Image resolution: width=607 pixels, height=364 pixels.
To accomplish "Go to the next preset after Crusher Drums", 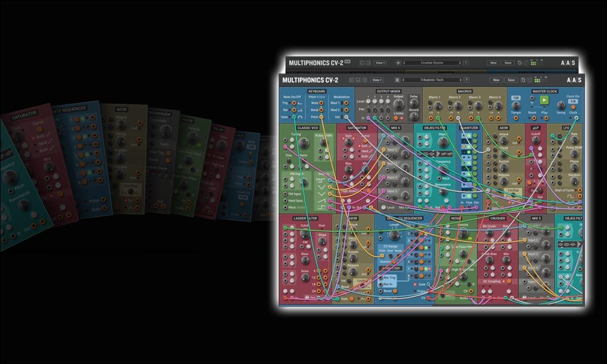I will pos(459,63).
